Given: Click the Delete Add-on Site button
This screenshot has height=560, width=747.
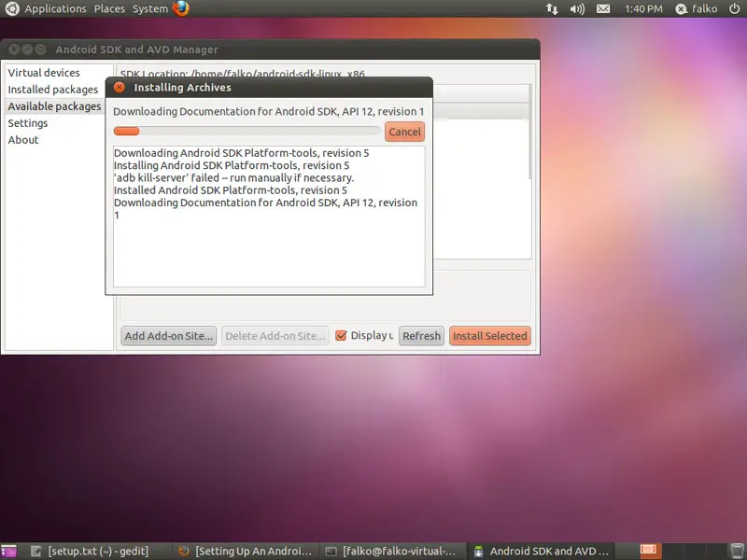Looking at the screenshot, I should click(x=275, y=336).
